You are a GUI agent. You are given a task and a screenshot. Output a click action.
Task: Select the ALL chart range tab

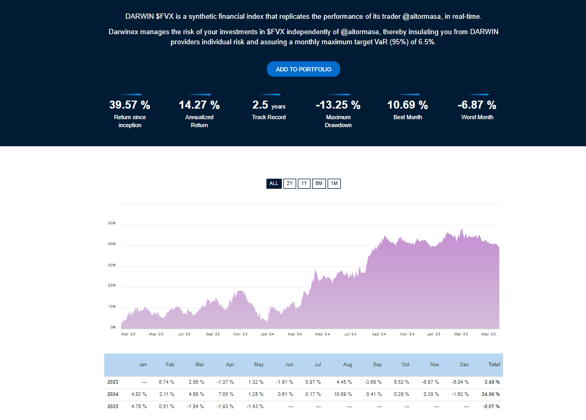pos(274,183)
